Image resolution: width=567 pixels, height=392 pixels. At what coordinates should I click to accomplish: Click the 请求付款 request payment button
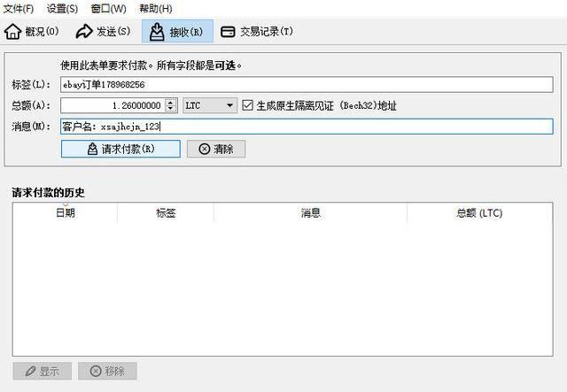120,149
